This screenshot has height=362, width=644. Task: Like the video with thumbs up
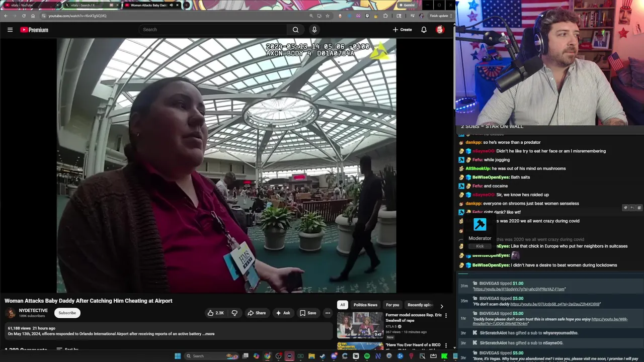click(x=215, y=313)
